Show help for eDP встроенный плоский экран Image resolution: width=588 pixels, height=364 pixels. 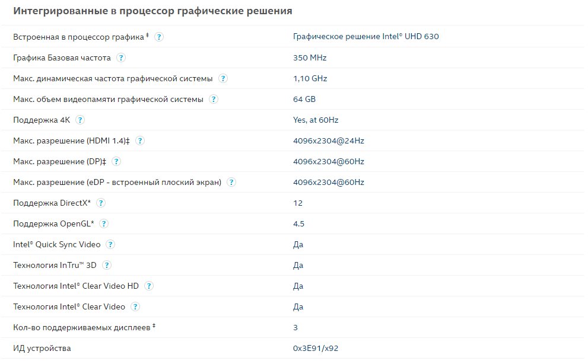tap(231, 182)
